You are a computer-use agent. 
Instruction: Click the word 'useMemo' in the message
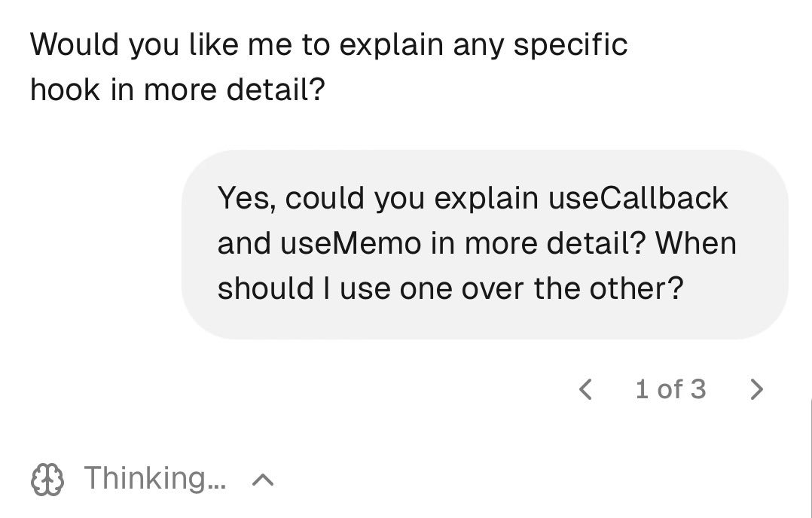point(350,243)
